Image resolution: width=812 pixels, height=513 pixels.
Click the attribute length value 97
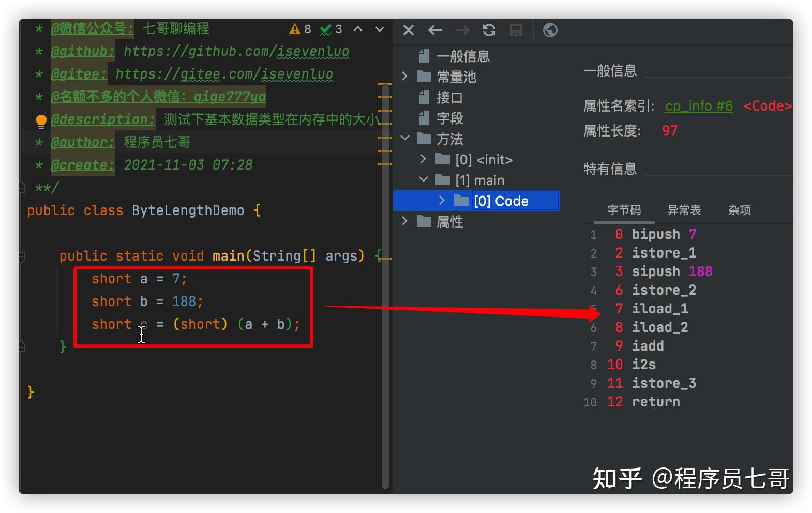pos(670,131)
